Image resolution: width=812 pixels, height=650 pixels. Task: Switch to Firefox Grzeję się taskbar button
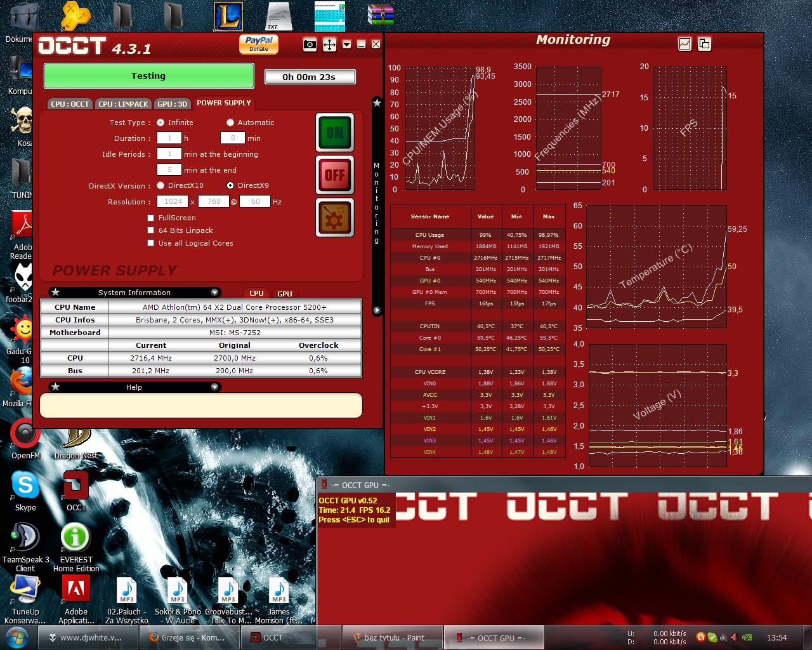pyautogui.click(x=190, y=637)
